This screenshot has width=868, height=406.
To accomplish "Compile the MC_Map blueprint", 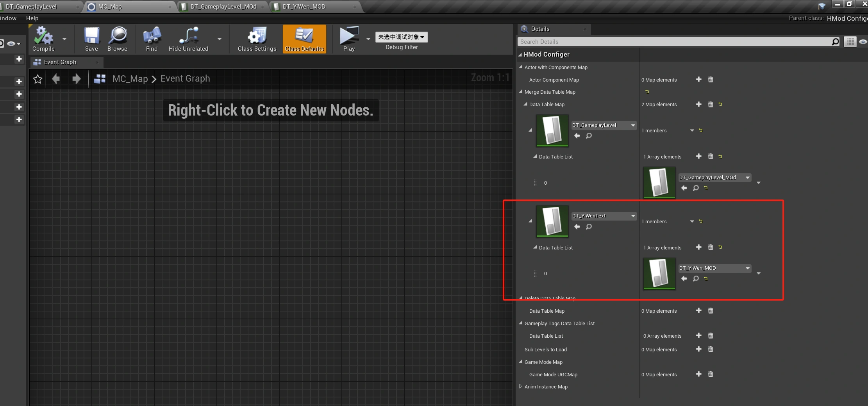I will point(43,39).
